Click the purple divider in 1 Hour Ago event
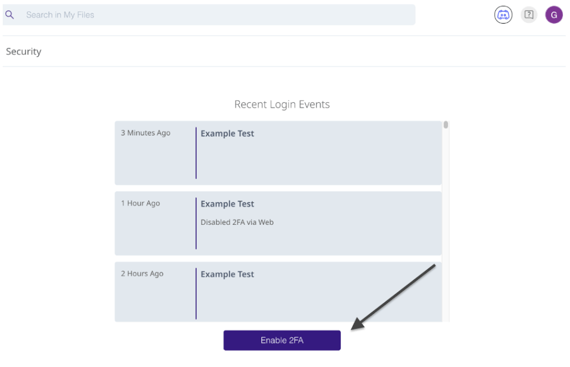This screenshot has height=367, width=570. [196, 223]
